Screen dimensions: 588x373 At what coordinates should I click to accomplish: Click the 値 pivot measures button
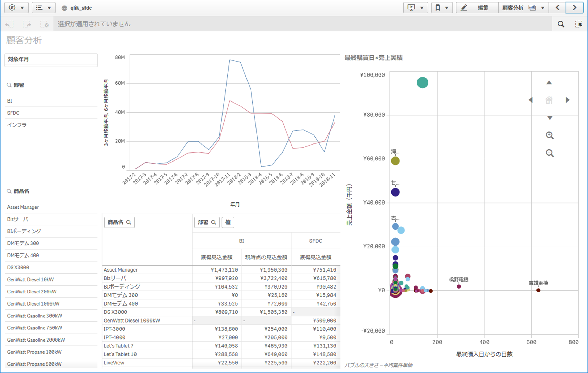pos(228,222)
